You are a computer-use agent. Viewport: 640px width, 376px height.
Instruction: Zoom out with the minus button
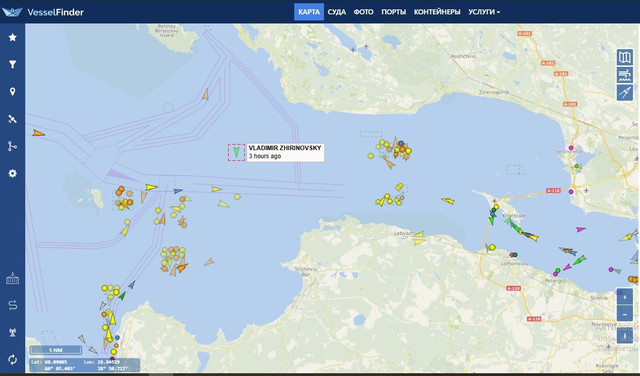[x=624, y=314]
